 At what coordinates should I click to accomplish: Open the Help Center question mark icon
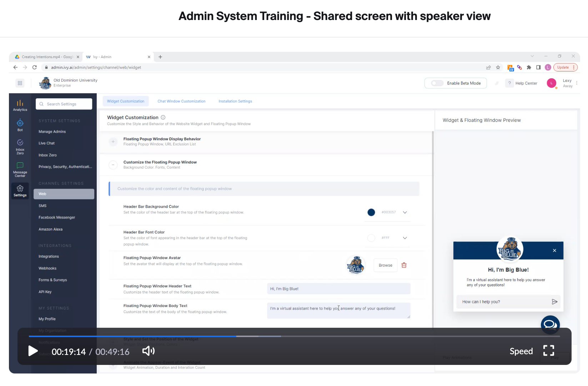click(509, 83)
